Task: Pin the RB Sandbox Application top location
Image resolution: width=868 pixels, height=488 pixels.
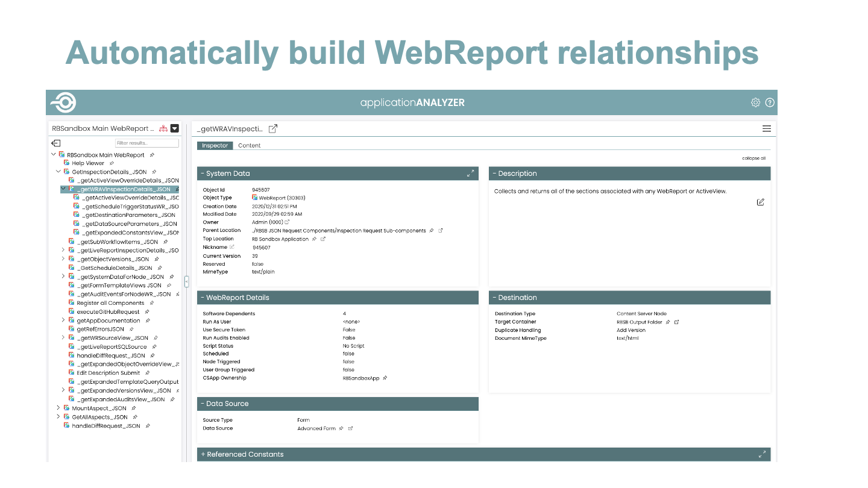Action: point(314,239)
